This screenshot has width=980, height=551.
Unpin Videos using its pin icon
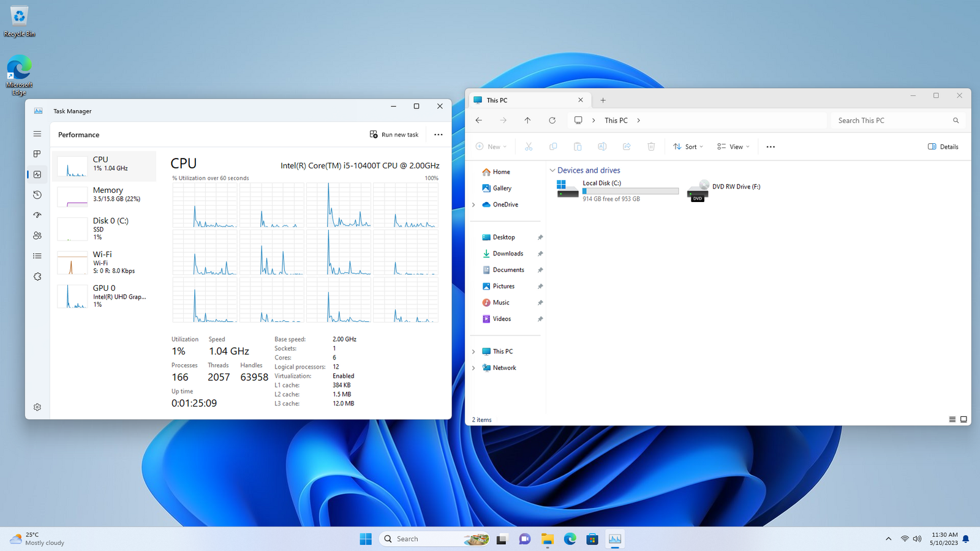click(540, 319)
